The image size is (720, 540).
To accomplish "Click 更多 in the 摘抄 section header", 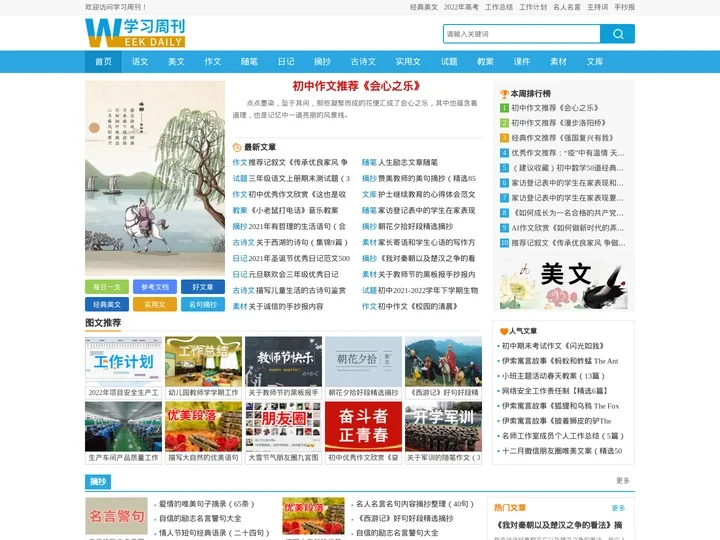I will (623, 481).
